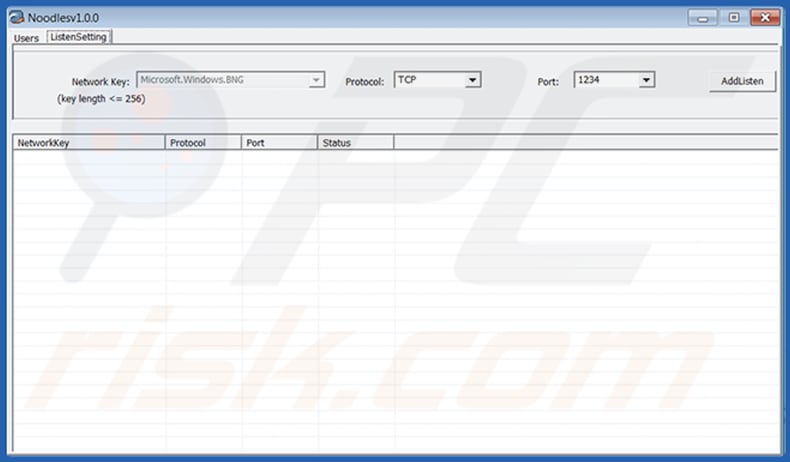Minimize the Noodlesv1.0.0 window

click(x=704, y=17)
